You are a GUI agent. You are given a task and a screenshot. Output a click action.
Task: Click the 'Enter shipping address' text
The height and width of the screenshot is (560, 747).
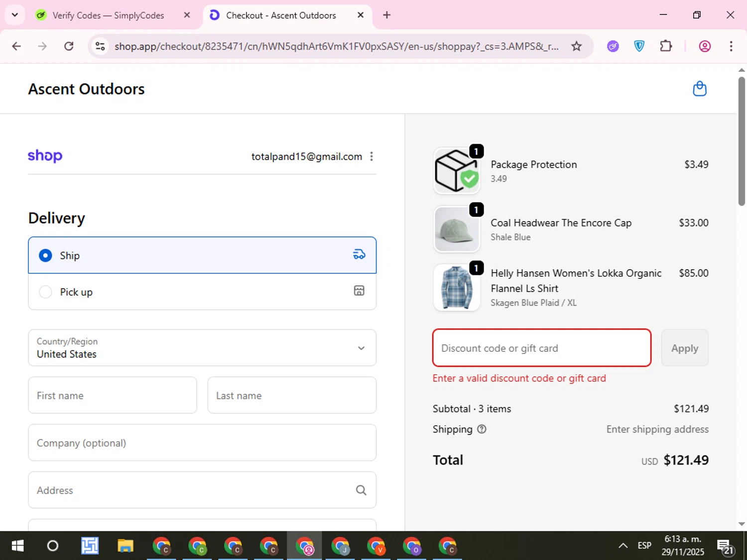(x=657, y=429)
